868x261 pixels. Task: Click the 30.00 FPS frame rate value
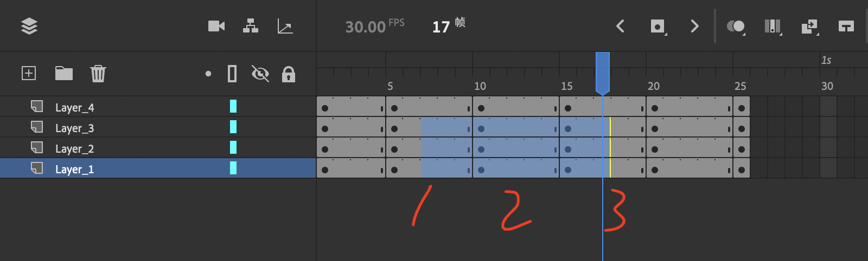pos(366,27)
